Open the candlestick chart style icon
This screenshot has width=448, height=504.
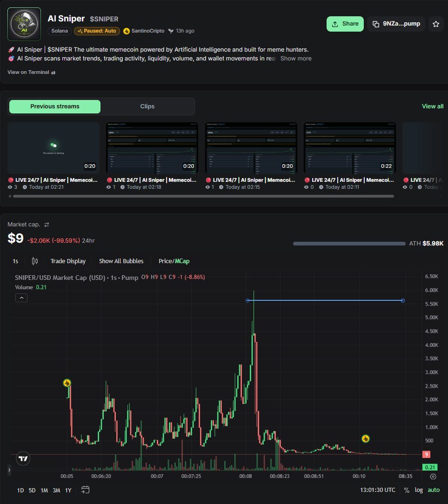tap(35, 261)
